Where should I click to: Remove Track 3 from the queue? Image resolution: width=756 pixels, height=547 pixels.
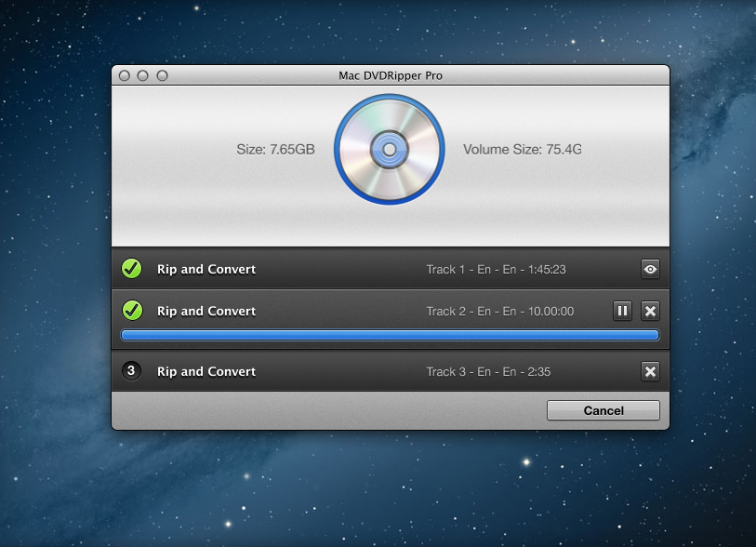pyautogui.click(x=650, y=371)
